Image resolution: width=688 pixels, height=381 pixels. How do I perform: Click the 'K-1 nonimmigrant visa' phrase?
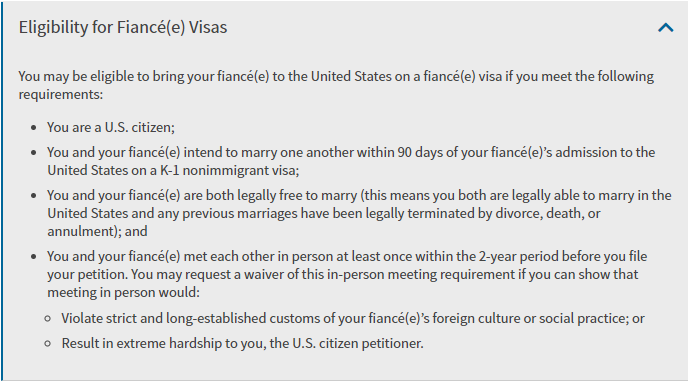point(229,170)
